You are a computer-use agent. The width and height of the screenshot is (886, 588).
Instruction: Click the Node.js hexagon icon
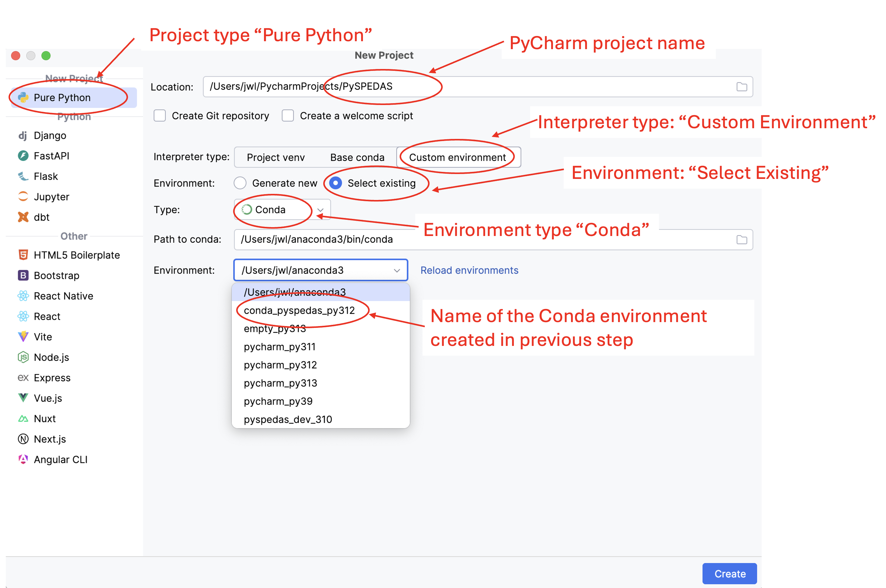pos(23,357)
